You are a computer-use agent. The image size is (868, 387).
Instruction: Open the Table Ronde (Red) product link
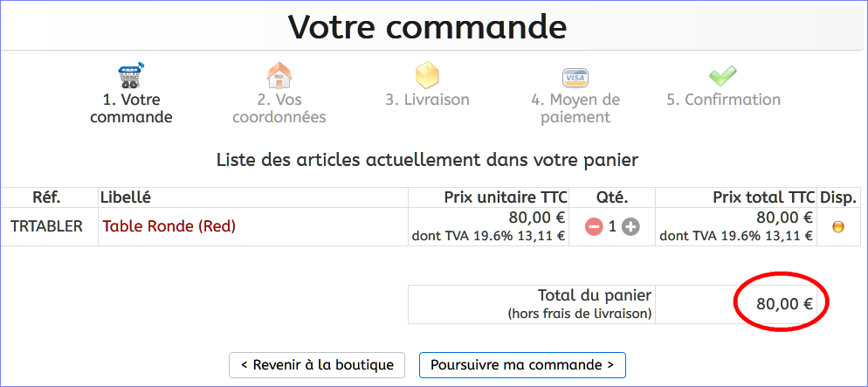(x=169, y=226)
